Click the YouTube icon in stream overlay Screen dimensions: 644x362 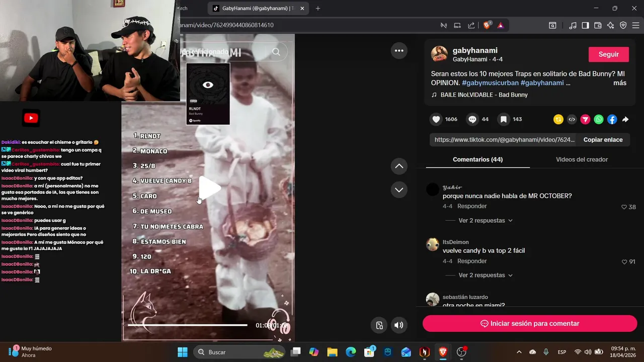[31, 118]
